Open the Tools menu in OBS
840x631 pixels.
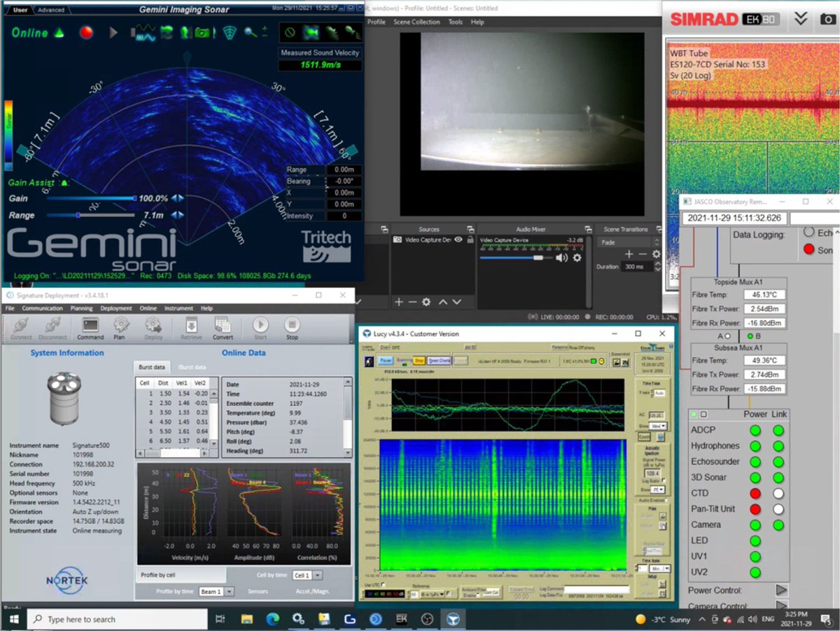pos(455,22)
